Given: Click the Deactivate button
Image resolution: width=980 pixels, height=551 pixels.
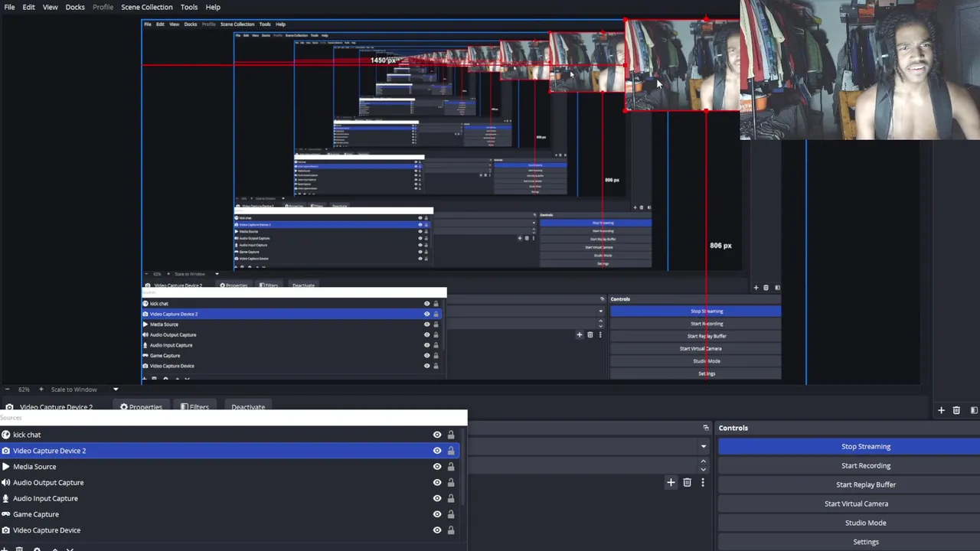Looking at the screenshot, I should click(248, 407).
